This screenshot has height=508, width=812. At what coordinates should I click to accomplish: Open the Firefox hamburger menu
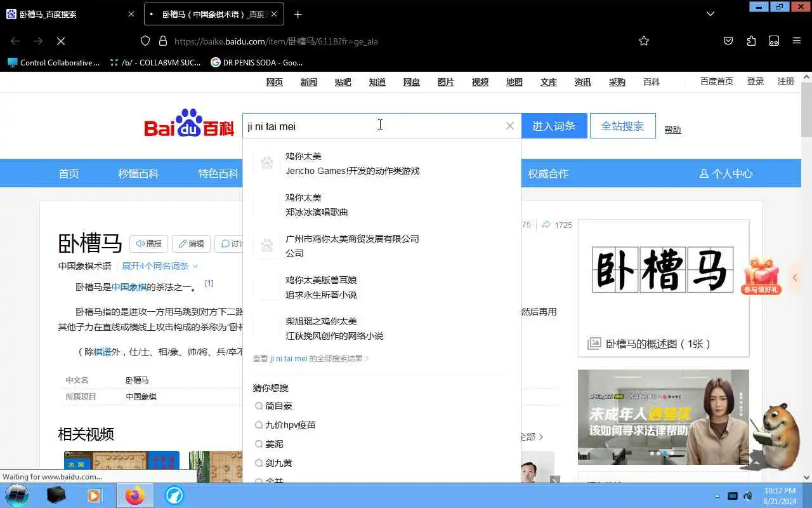click(x=797, y=41)
